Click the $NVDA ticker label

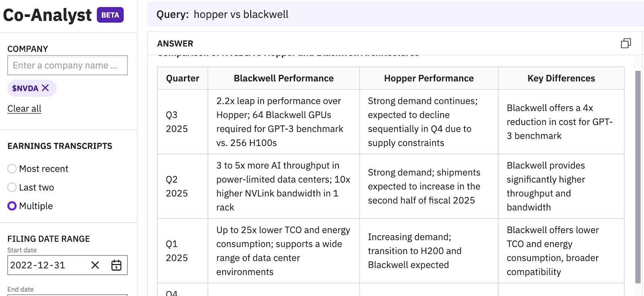click(25, 88)
